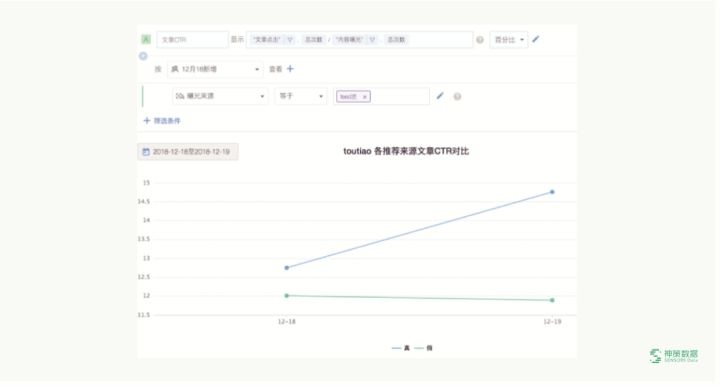
Task: Click the help icon beside the formula box
Action: click(x=480, y=40)
